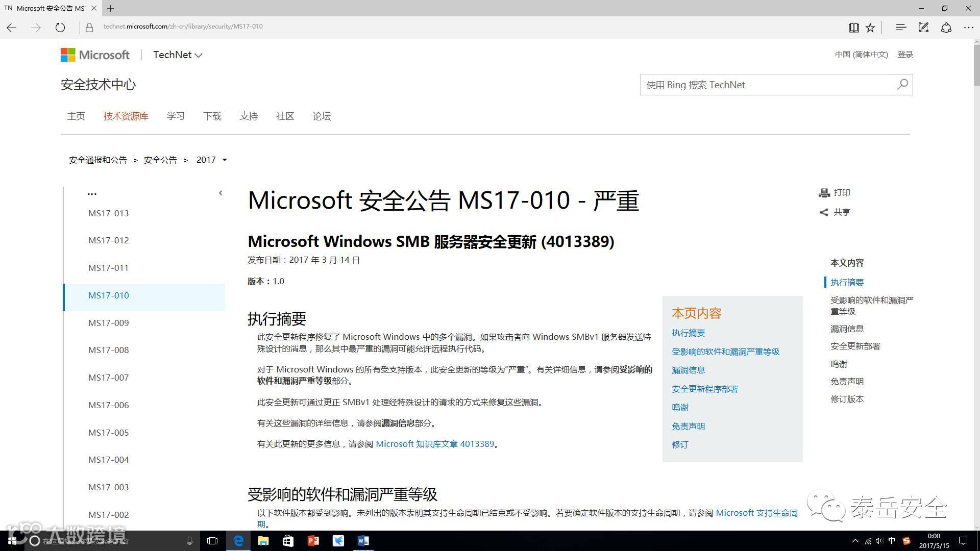Screen dimensions: 980x551
Task: Open the knowledge base article 4013389 link
Action: pos(434,444)
